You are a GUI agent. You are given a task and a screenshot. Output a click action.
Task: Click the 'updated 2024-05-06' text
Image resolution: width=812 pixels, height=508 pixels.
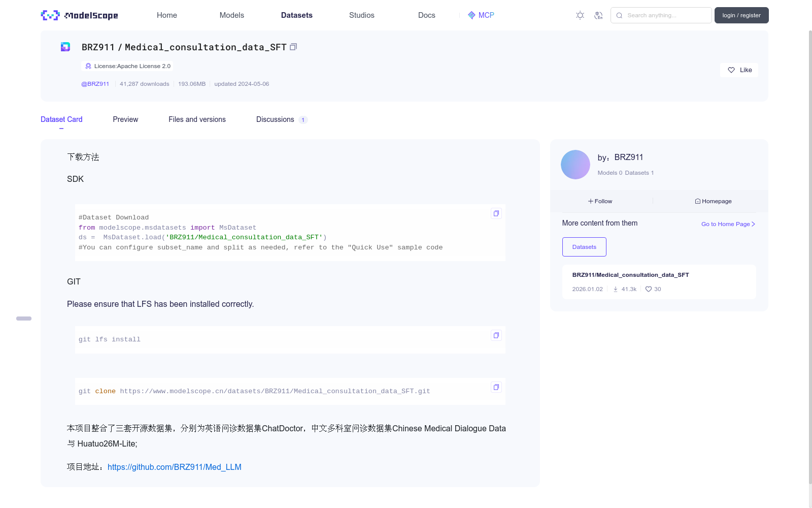pos(242,84)
